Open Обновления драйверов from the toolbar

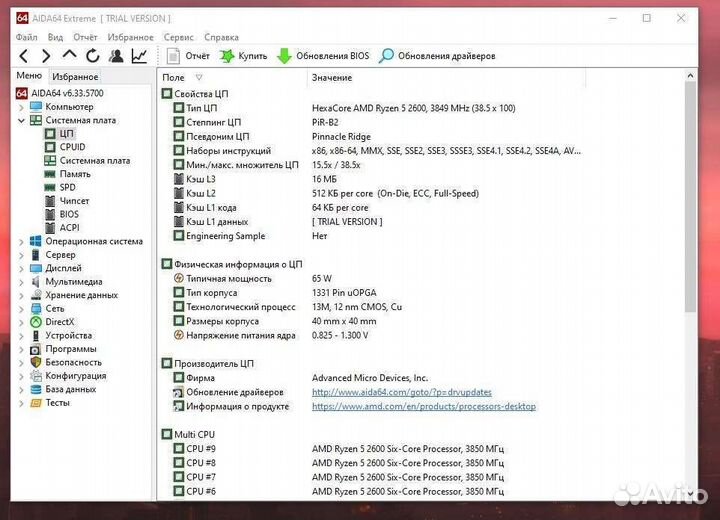(x=437, y=56)
